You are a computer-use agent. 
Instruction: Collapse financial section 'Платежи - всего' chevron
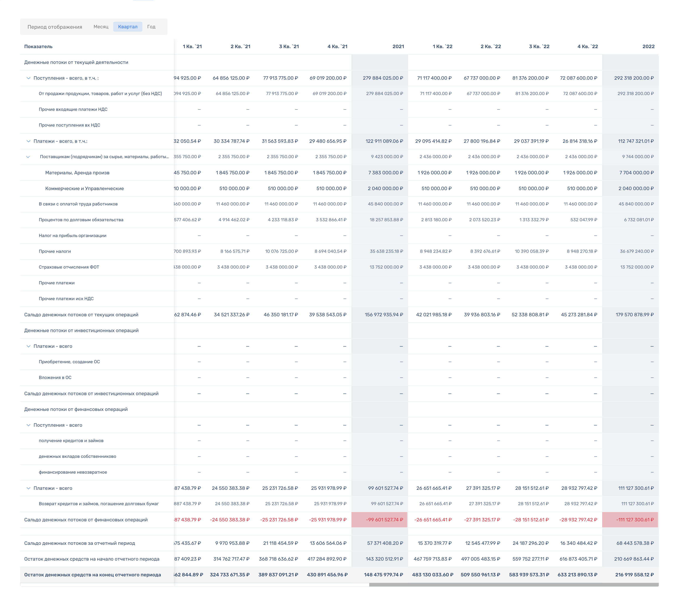tap(28, 488)
